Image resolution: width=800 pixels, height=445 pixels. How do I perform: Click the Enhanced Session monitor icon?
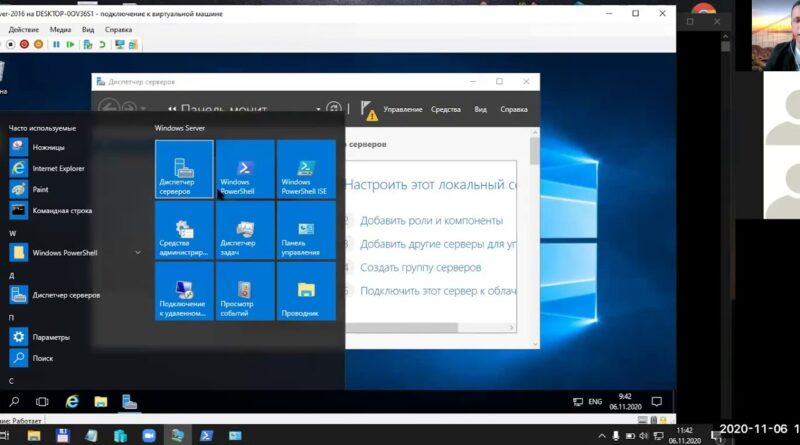pyautogui.click(x=119, y=44)
